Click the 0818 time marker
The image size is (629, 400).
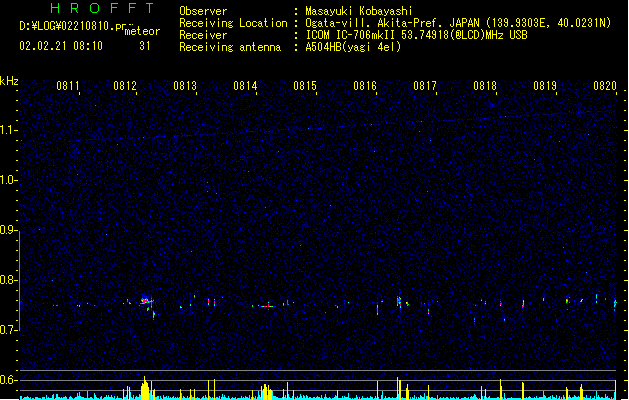click(x=485, y=86)
